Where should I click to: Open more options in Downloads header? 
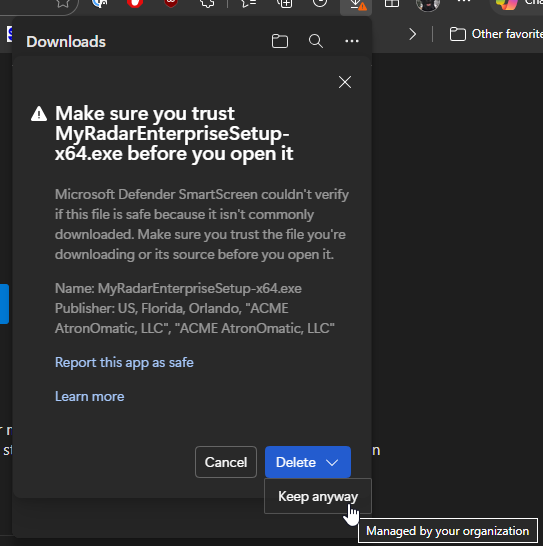pyautogui.click(x=352, y=41)
